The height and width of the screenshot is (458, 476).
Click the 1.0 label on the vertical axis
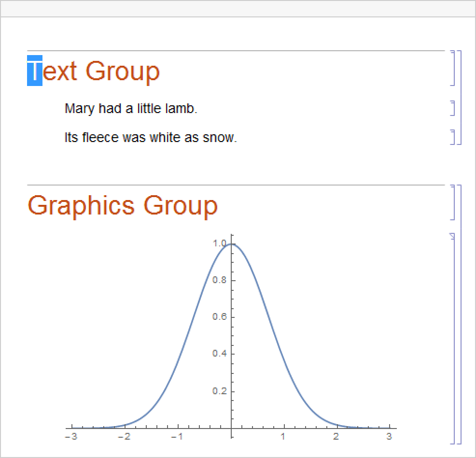(220, 243)
